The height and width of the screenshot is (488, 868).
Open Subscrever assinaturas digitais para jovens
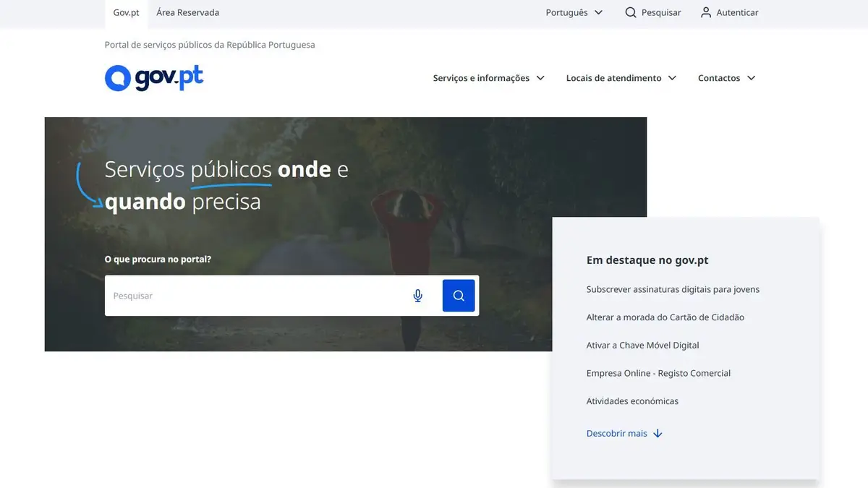coord(673,289)
